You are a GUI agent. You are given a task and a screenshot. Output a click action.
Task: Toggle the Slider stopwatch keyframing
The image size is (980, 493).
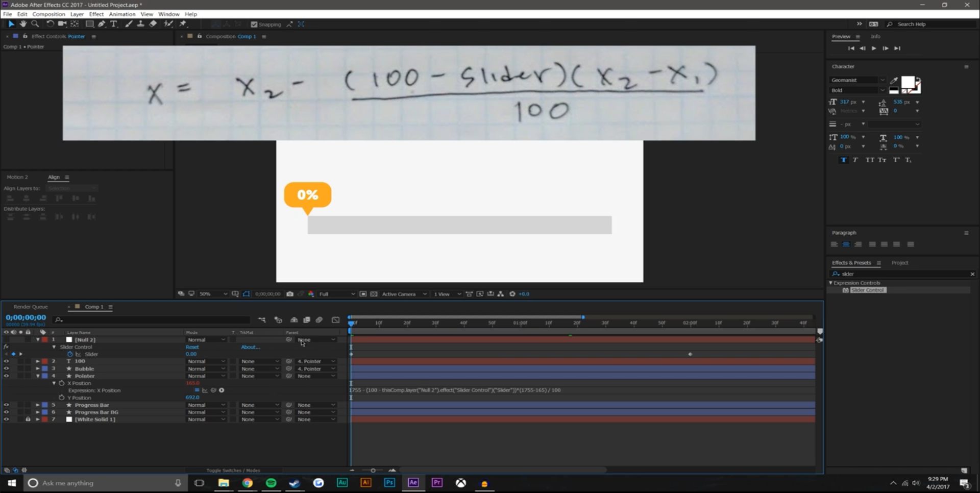pos(70,354)
